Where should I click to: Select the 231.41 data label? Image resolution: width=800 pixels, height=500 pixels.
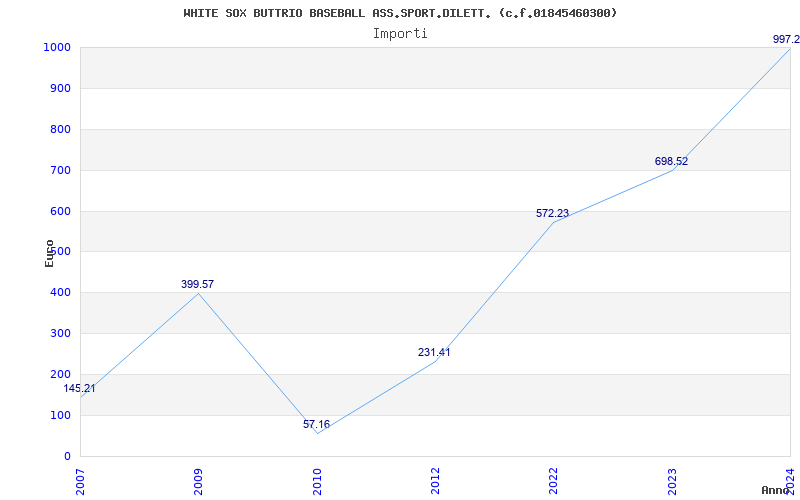(434, 352)
